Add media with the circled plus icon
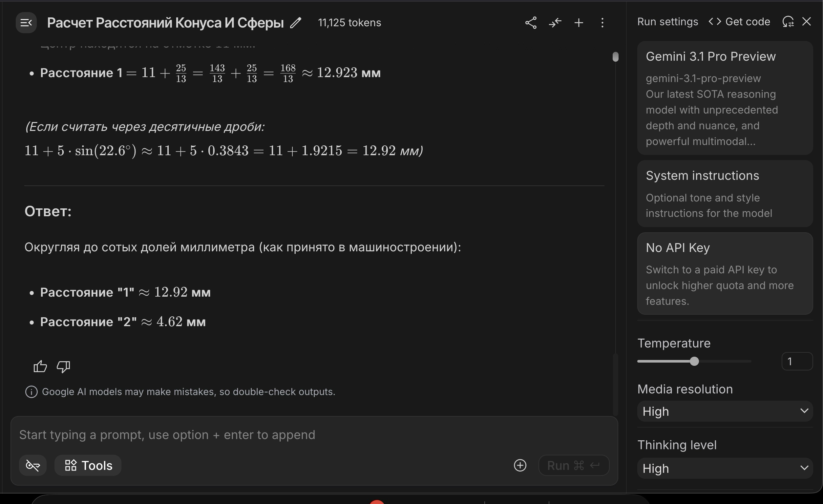 click(520, 465)
